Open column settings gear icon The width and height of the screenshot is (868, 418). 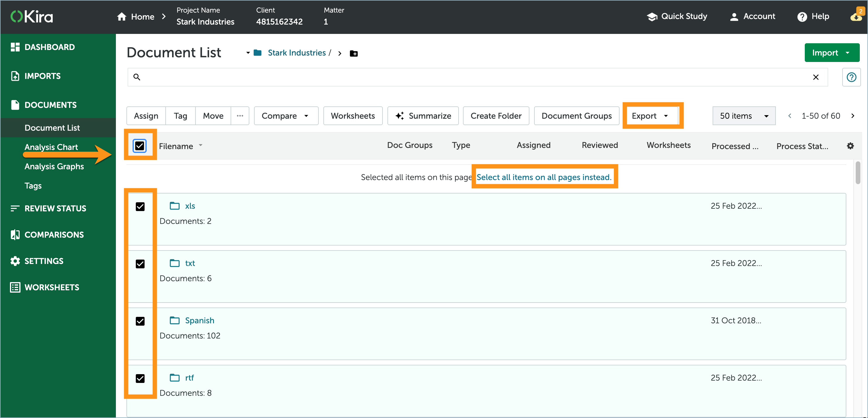pyautogui.click(x=850, y=146)
